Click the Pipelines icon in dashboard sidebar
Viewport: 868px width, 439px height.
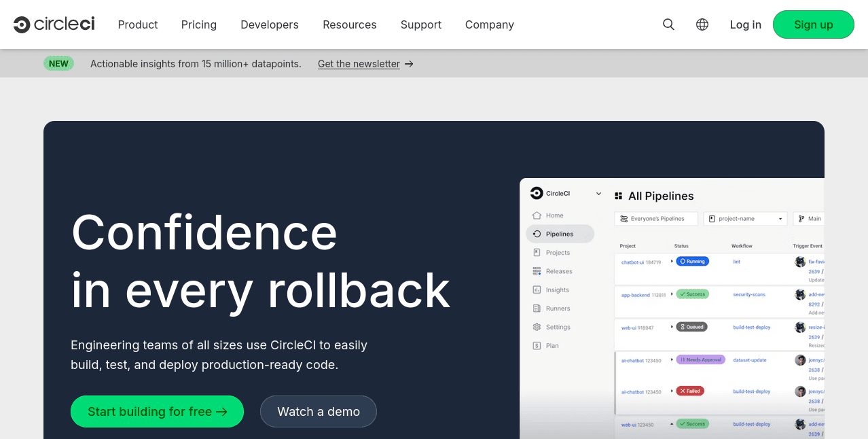[537, 234]
